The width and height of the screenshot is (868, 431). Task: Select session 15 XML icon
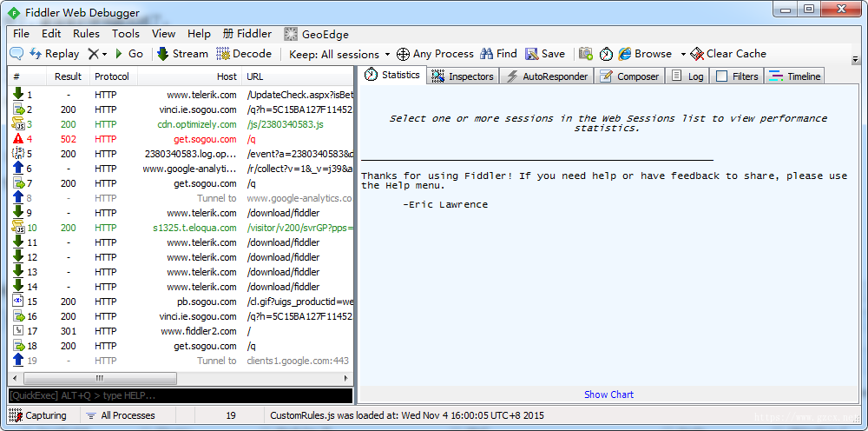[x=17, y=302]
